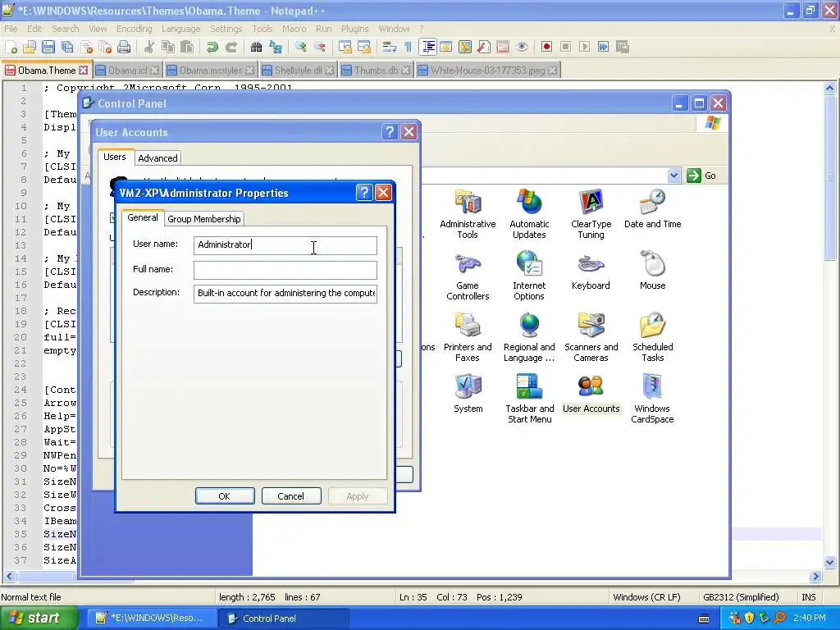Viewport: 840px width, 630px height.
Task: Click the Redo arrow icon
Action: (231, 47)
